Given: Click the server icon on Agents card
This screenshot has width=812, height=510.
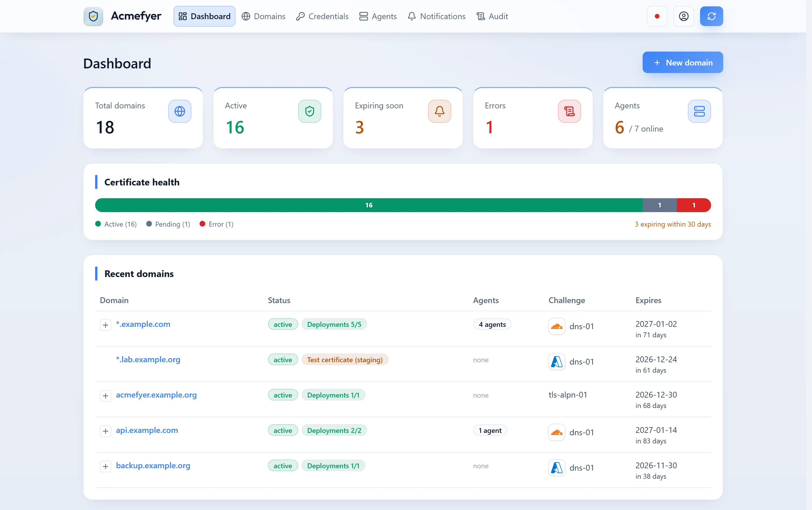Looking at the screenshot, I should tap(699, 111).
